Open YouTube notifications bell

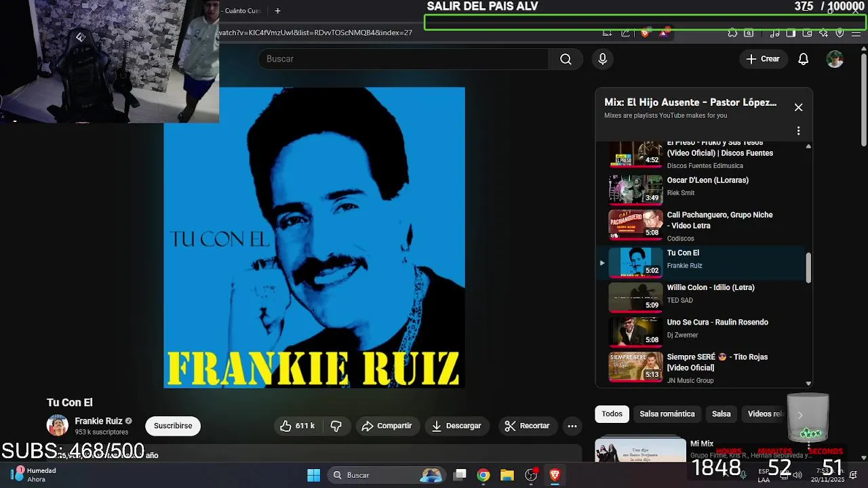[x=803, y=59]
